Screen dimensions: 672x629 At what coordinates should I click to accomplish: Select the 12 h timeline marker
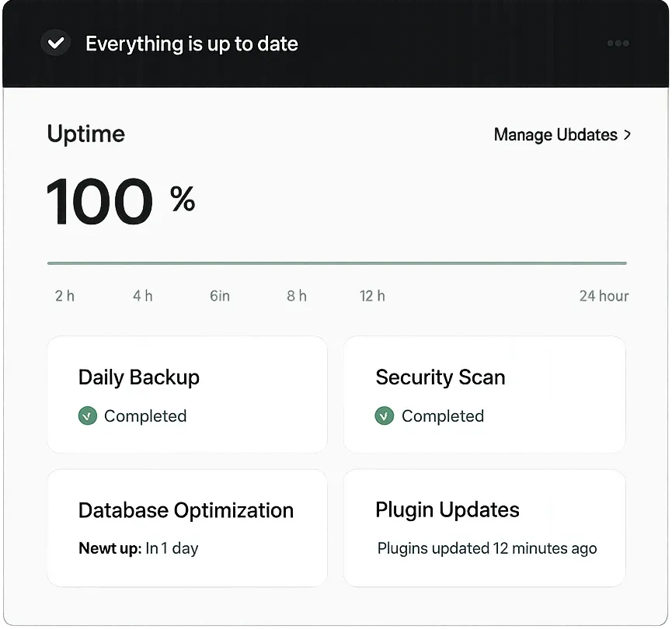tap(372, 296)
